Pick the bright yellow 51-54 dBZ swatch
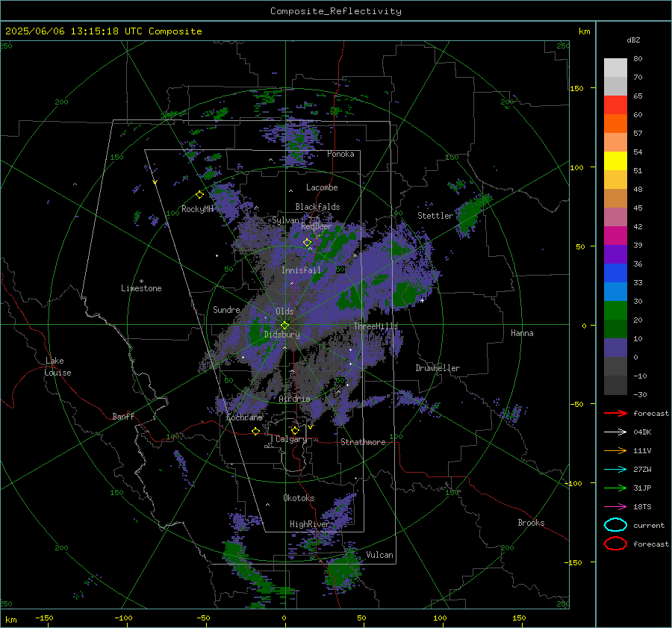The height and width of the screenshot is (628, 672). tap(615, 161)
